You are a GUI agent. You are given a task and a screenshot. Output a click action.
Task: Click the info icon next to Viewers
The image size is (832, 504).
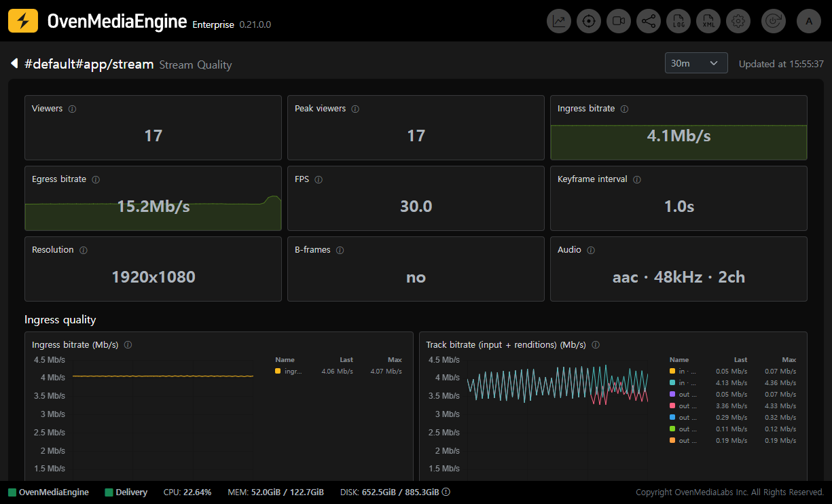73,109
